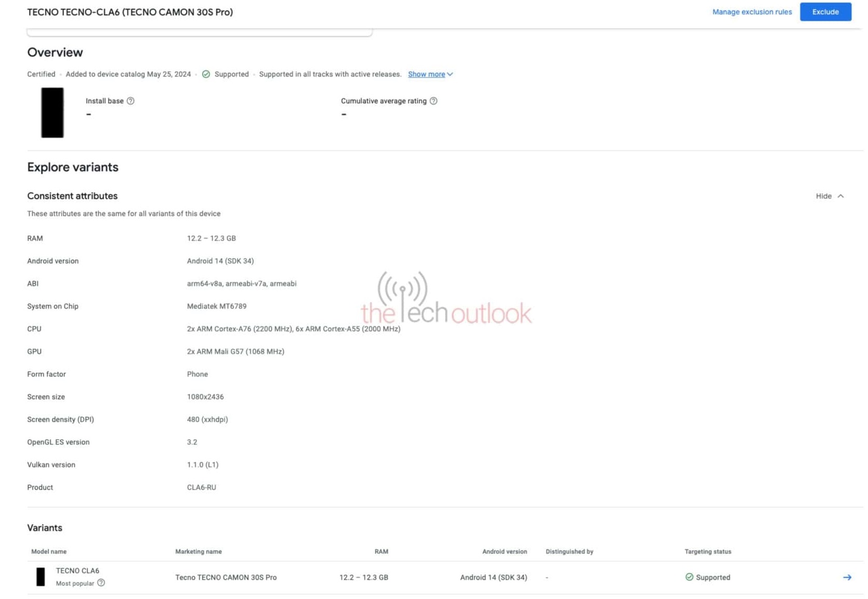Click the Targeting status column header

coord(707,552)
